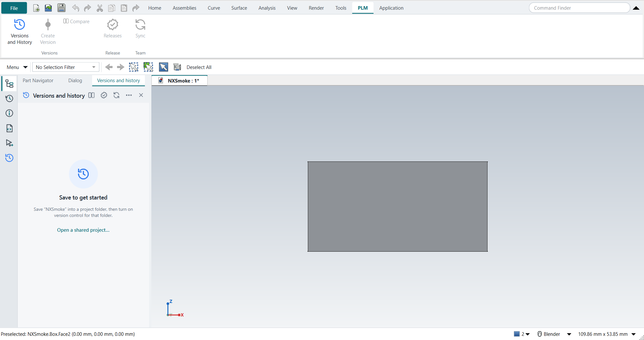Close the Versions and history panel
The image size is (644, 340).
(141, 95)
